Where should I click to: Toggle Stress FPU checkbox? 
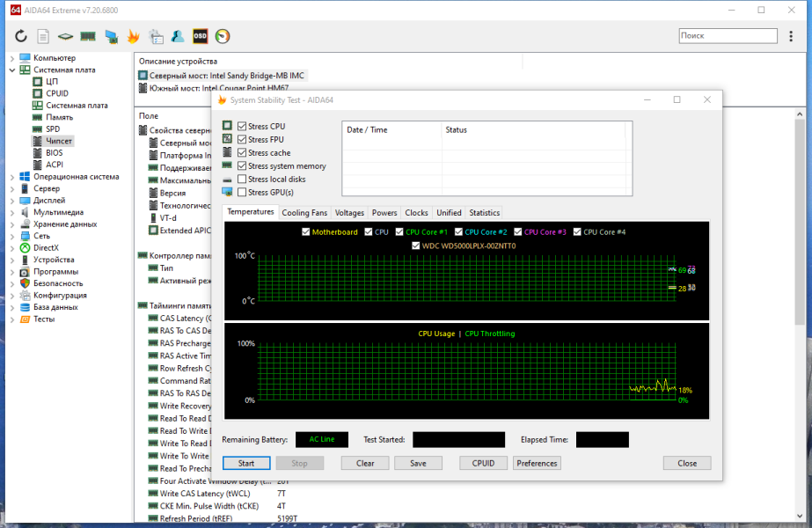[242, 139]
